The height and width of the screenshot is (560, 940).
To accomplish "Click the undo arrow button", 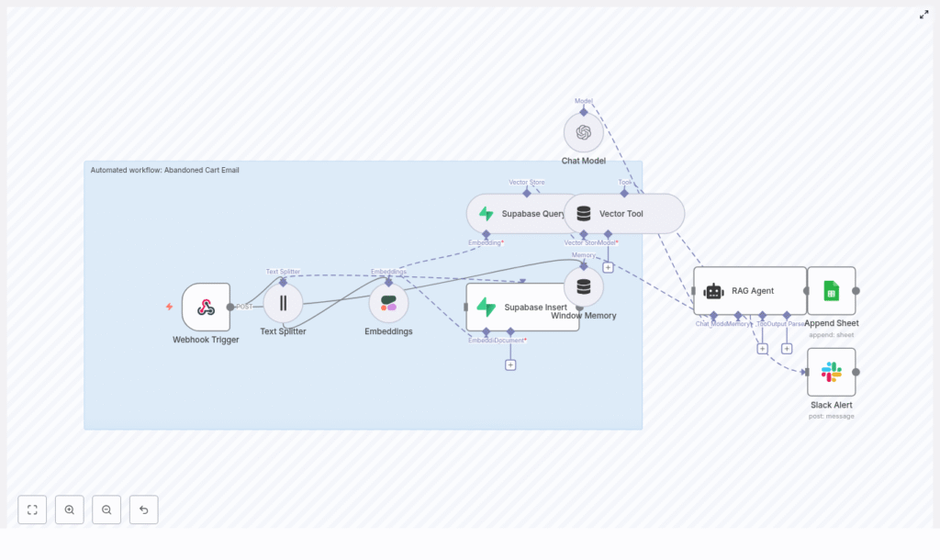I will [143, 510].
